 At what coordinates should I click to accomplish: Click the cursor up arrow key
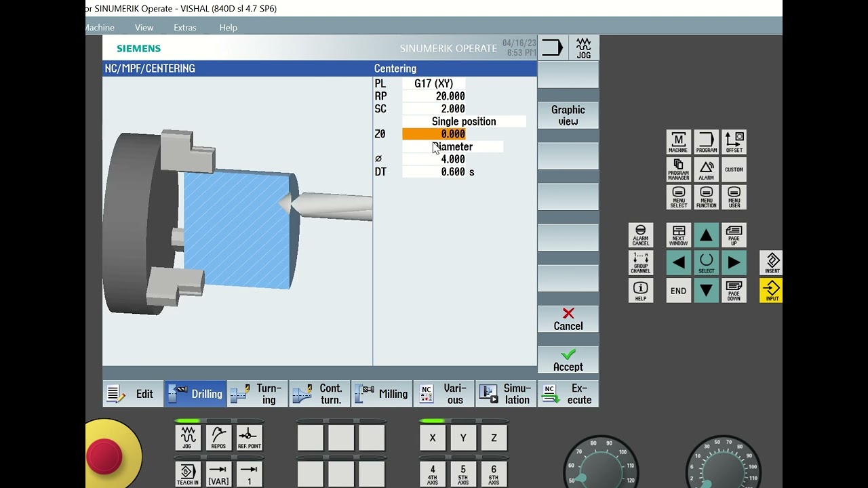[x=706, y=235]
